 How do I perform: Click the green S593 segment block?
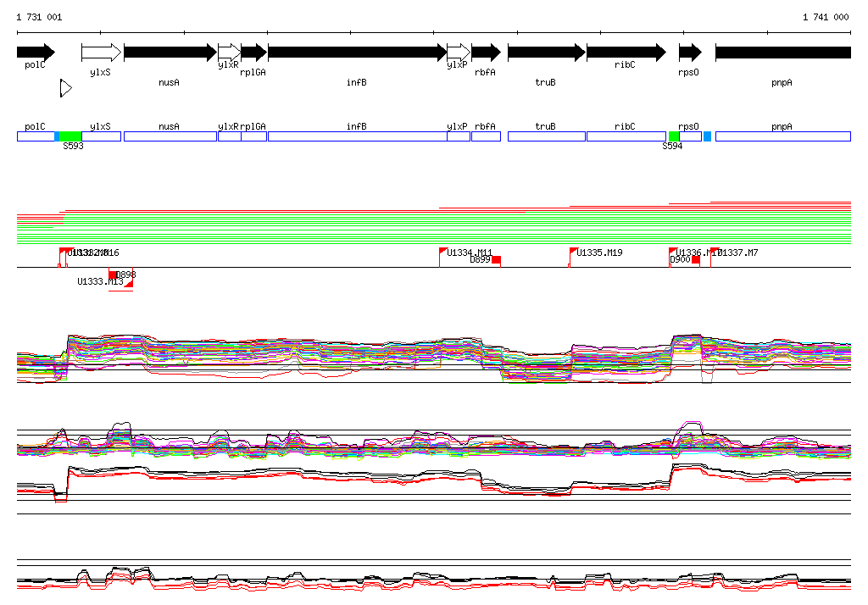[x=70, y=136]
